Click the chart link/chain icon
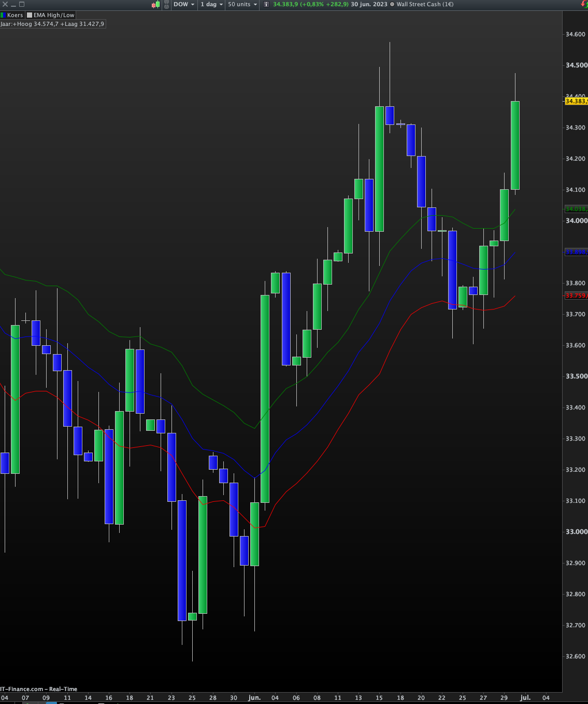The image size is (588, 704). pyautogui.click(x=166, y=4)
